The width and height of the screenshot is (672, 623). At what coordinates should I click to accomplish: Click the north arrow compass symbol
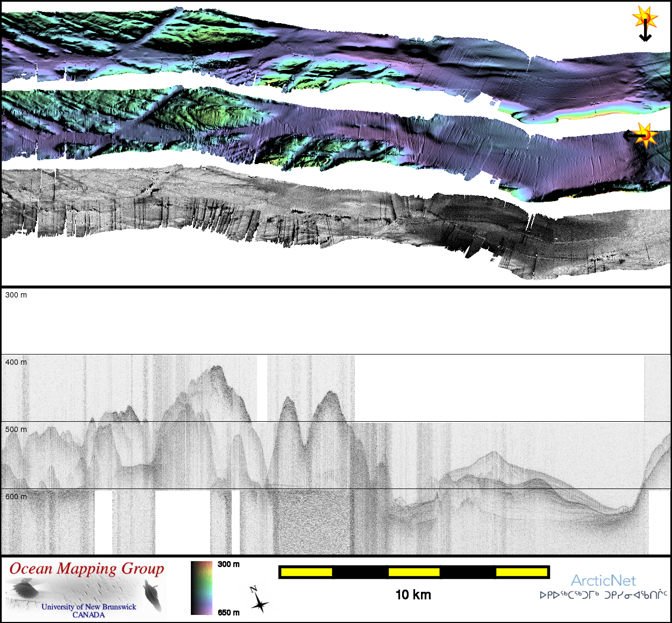click(x=259, y=600)
